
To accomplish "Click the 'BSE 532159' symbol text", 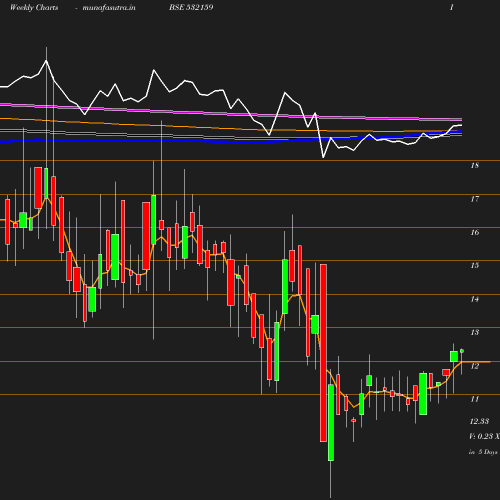I will [x=191, y=7].
